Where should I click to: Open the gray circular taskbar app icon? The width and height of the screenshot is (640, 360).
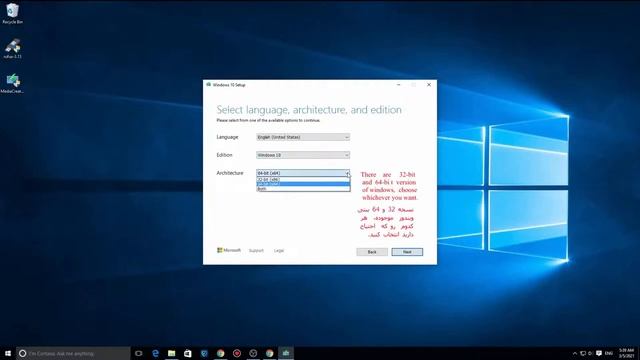coord(253,353)
